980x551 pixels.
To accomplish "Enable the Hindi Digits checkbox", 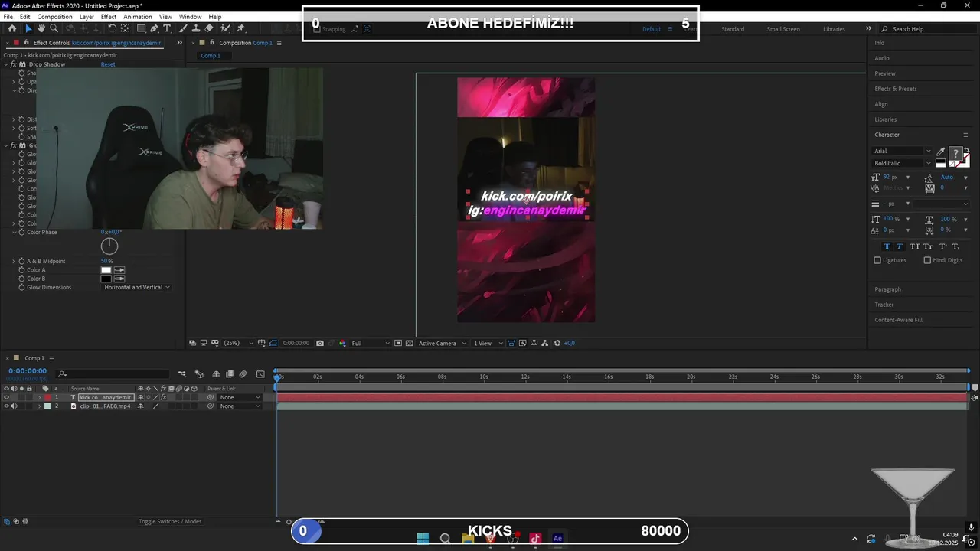I will tap(927, 260).
